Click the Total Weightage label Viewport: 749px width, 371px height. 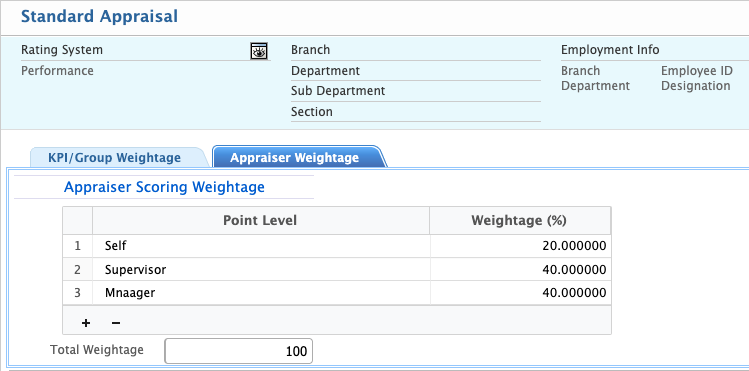[97, 350]
